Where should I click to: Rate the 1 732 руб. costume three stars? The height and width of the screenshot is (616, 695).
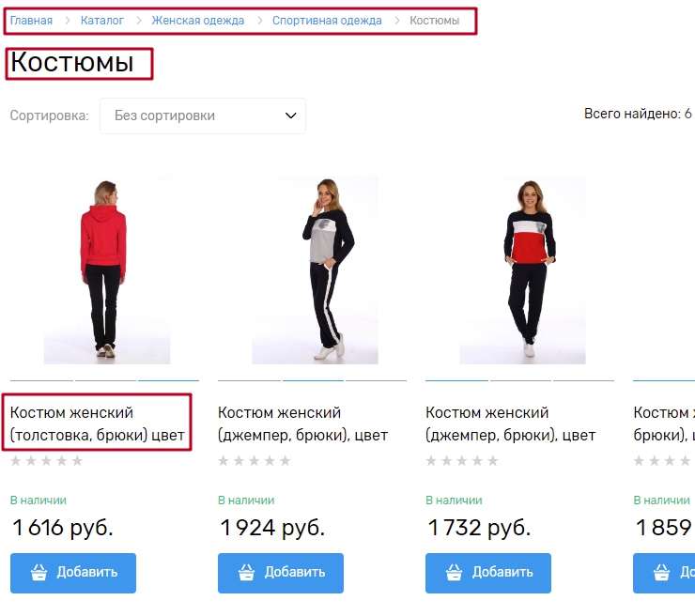coord(462,461)
